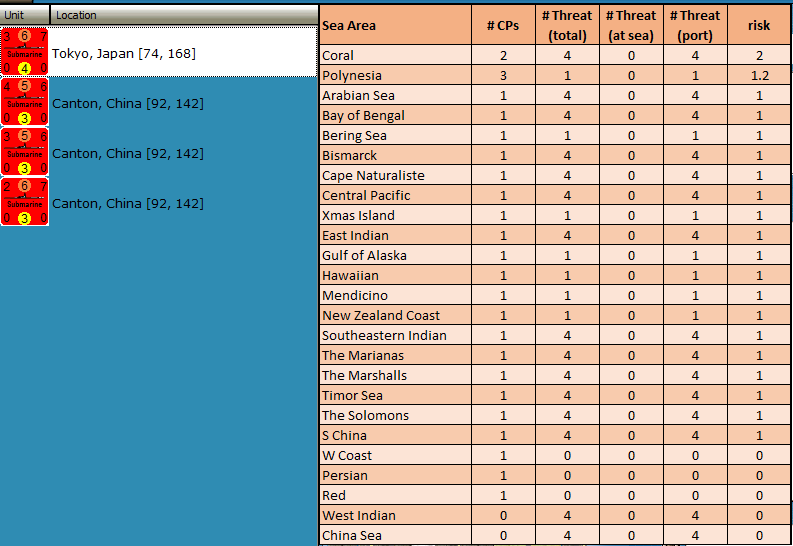Click the Central Pacific cell

pyautogui.click(x=395, y=195)
